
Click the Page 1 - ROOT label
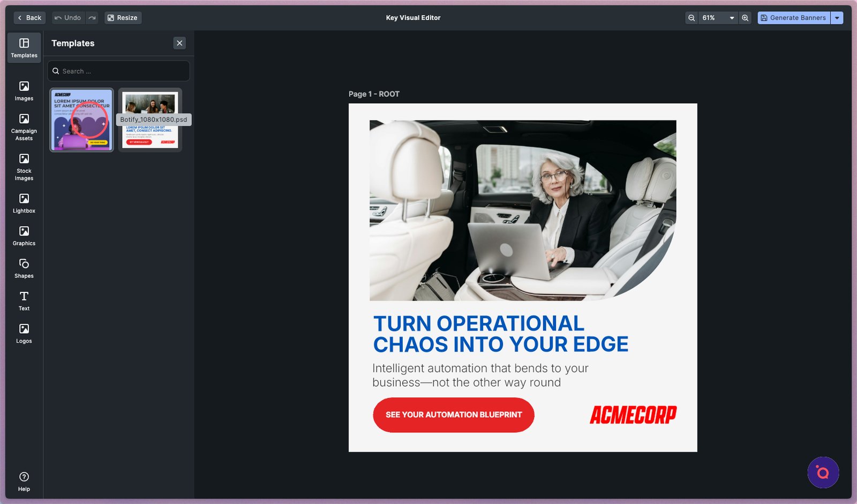(x=374, y=94)
